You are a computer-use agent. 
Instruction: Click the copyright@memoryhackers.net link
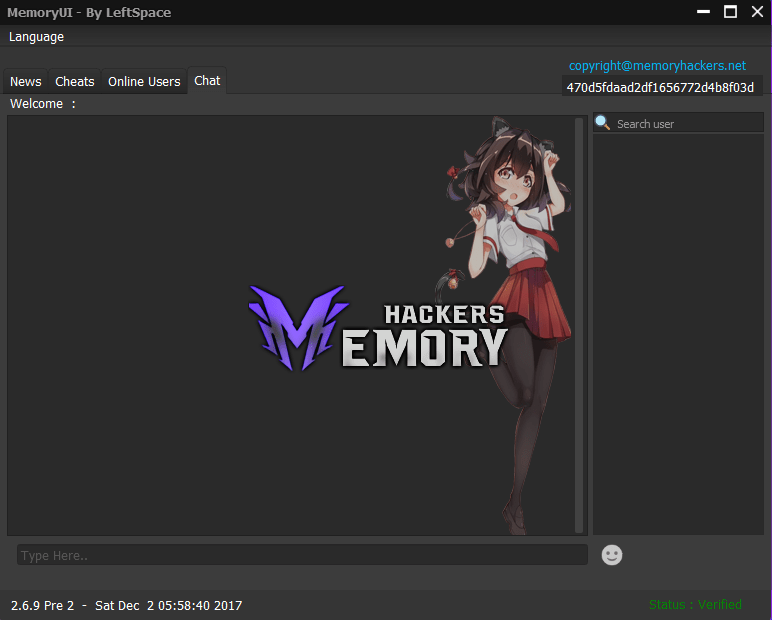click(657, 65)
